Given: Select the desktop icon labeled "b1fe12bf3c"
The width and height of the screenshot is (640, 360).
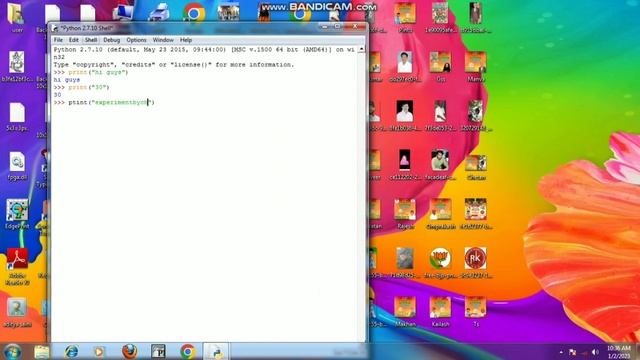Looking at the screenshot, I should tap(17, 67).
